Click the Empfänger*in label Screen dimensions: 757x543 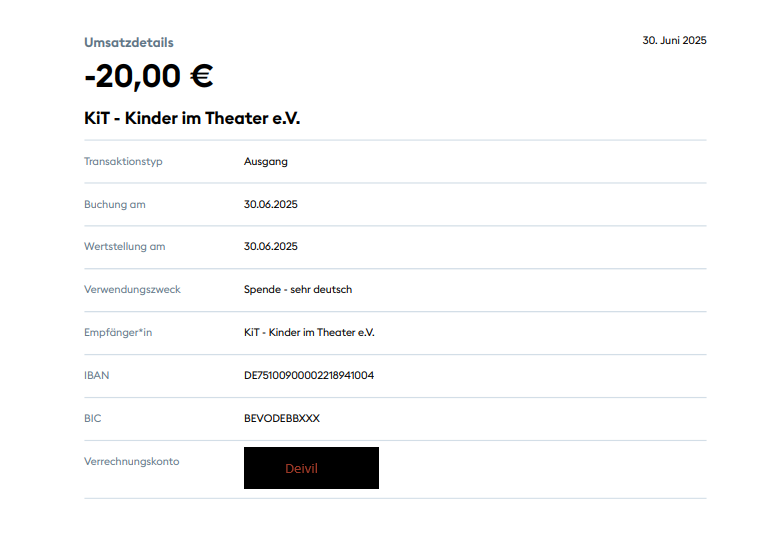(118, 333)
